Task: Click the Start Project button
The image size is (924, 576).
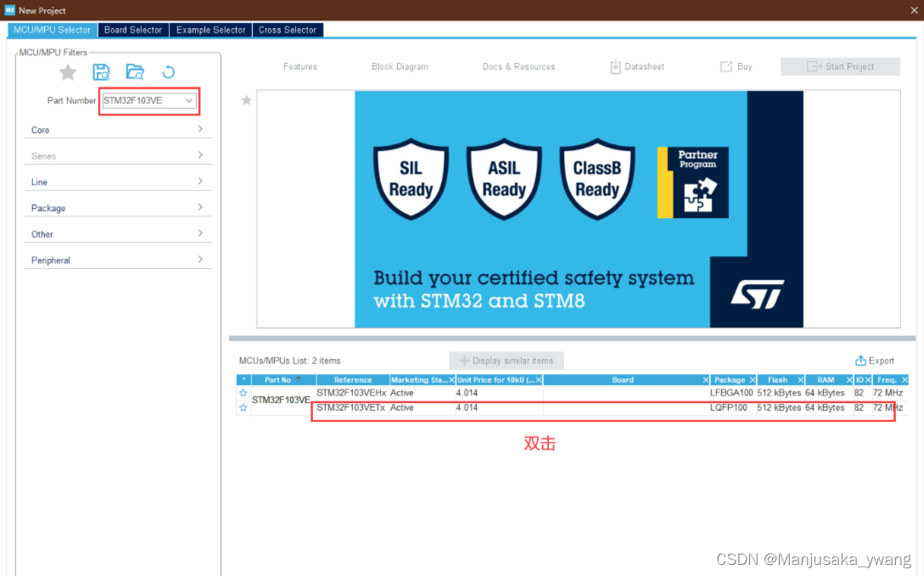Action: coord(840,66)
